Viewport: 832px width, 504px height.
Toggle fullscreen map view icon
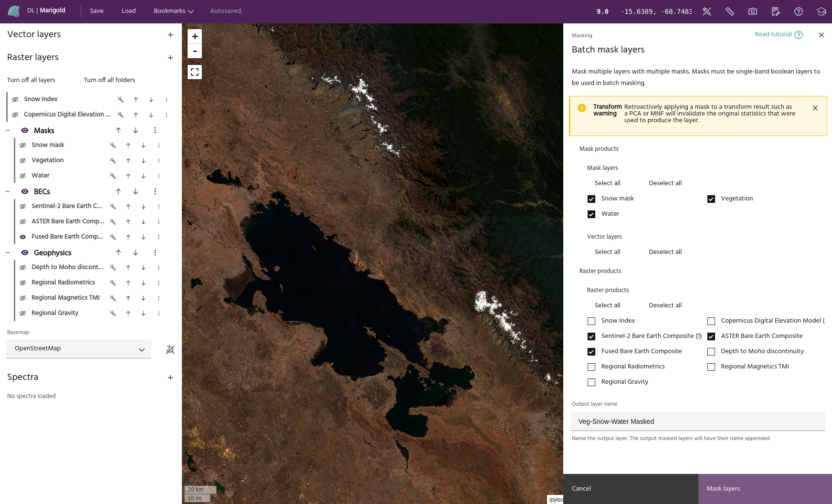click(195, 72)
